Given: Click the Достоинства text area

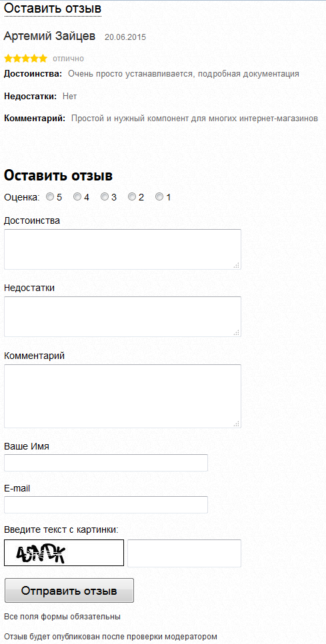Looking at the screenshot, I should (x=123, y=249).
